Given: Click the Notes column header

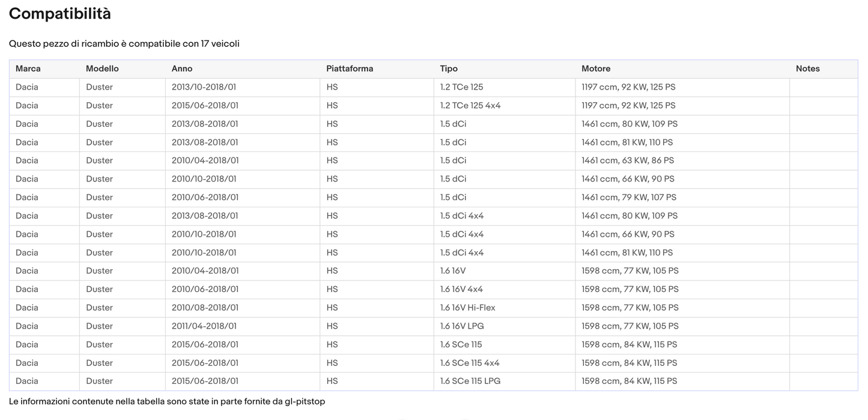Looking at the screenshot, I should tap(807, 68).
